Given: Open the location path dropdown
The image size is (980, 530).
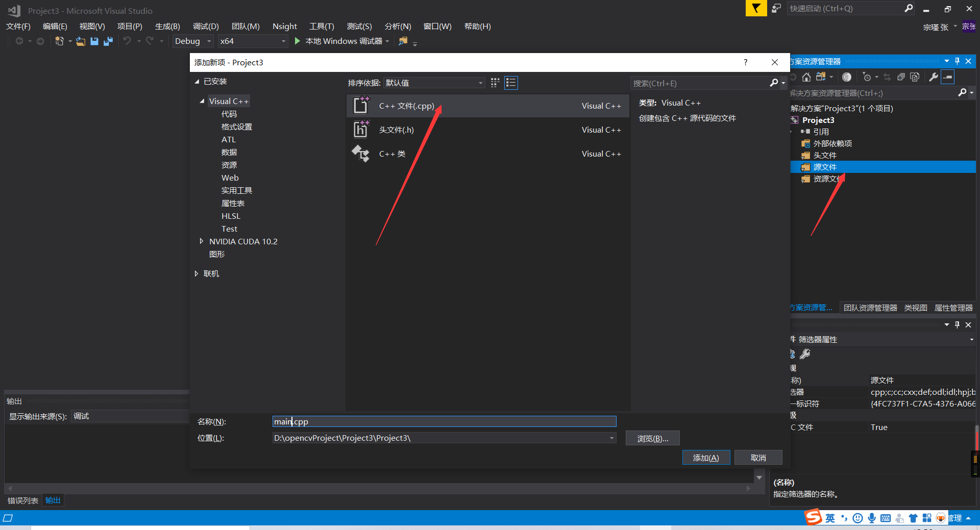Looking at the screenshot, I should pos(611,438).
